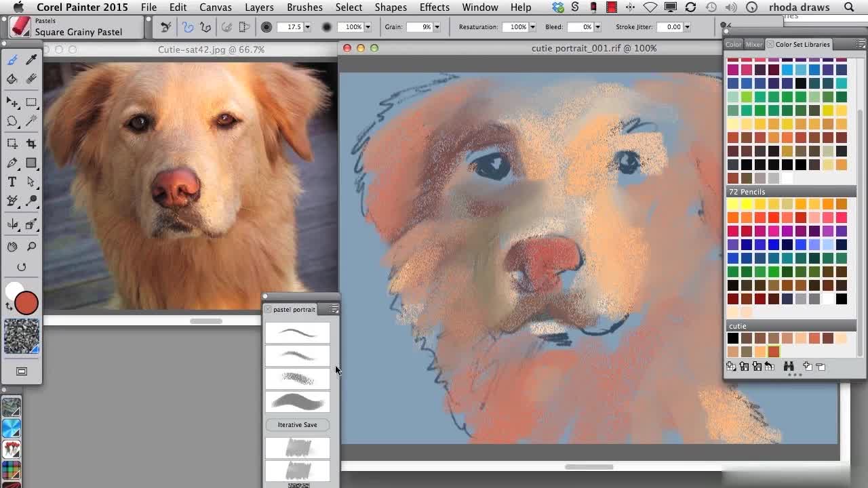
Task: Select the Shape Selection arrow tool
Action: point(31,182)
